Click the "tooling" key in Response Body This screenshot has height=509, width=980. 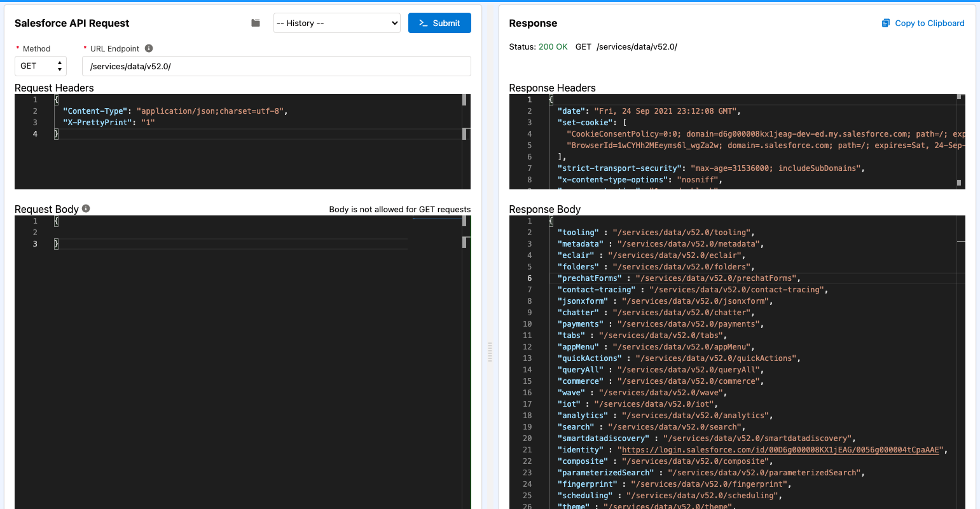(578, 233)
